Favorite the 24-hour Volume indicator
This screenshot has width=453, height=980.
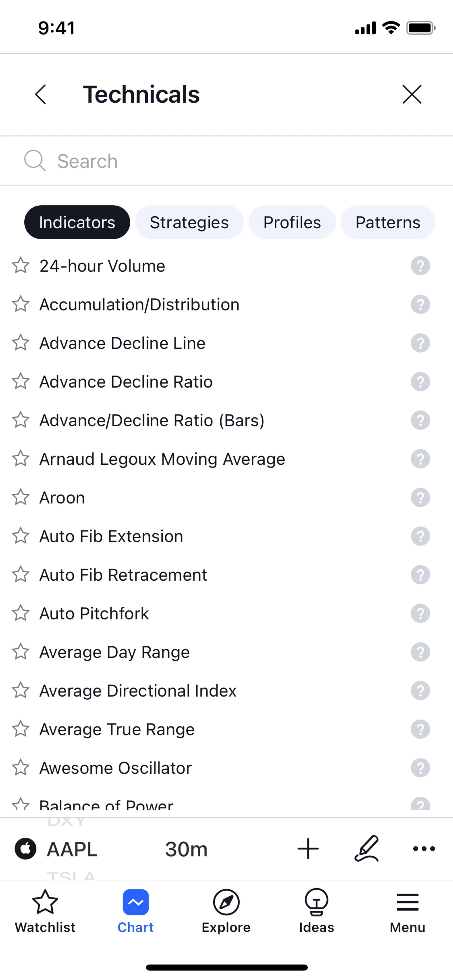pos(21,265)
